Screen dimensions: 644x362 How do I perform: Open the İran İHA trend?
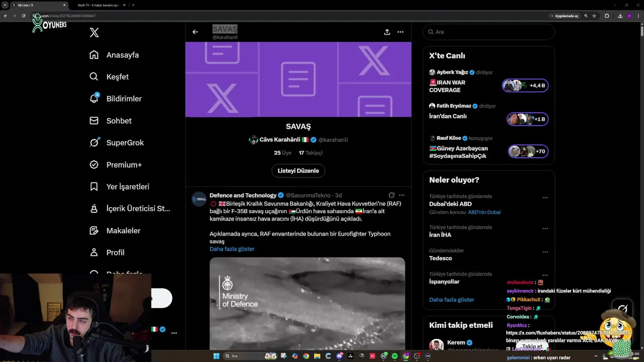coord(440,235)
